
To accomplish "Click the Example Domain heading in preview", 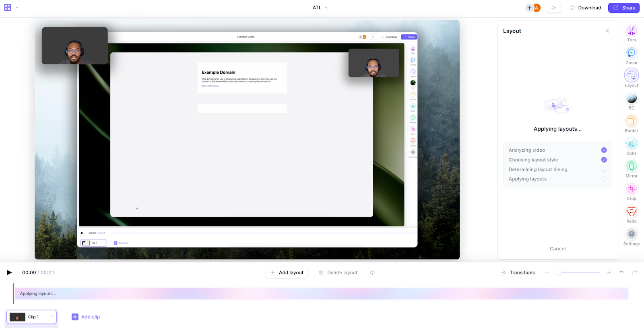I will coord(219,72).
